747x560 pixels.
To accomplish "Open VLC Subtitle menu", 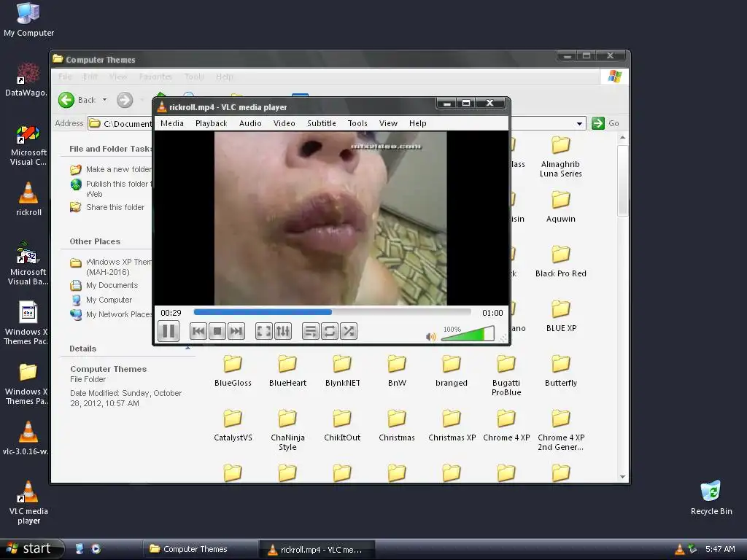I will coord(322,123).
